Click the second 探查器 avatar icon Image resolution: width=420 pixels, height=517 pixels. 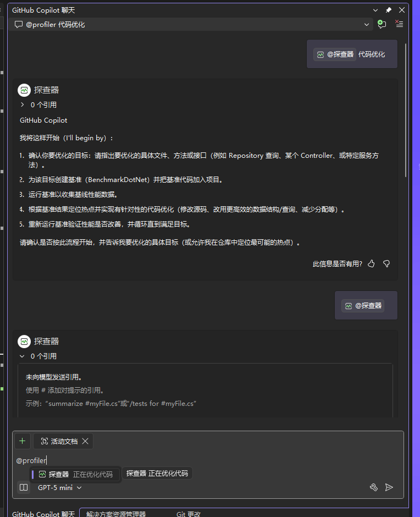pyautogui.click(x=24, y=342)
